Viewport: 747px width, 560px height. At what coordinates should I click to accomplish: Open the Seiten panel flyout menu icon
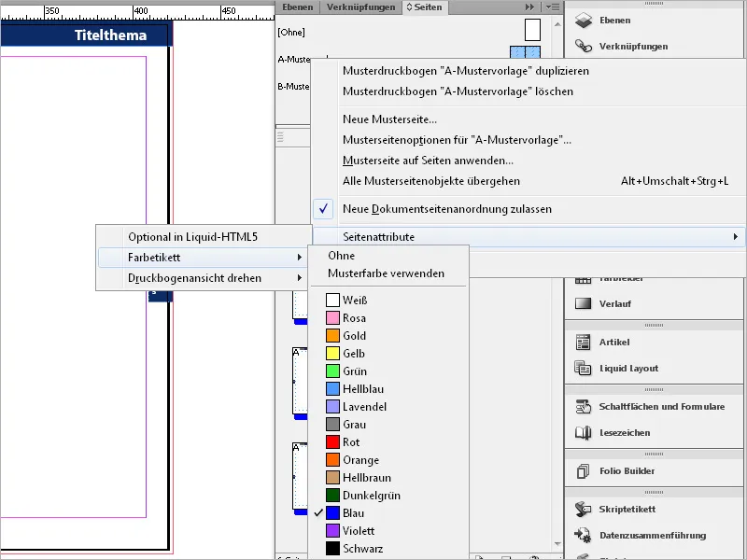553,7
